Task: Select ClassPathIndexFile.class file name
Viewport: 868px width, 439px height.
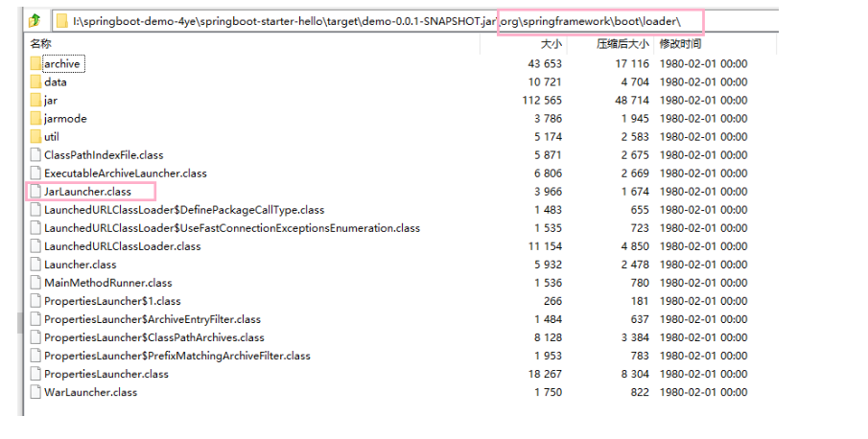Action: pyautogui.click(x=105, y=155)
